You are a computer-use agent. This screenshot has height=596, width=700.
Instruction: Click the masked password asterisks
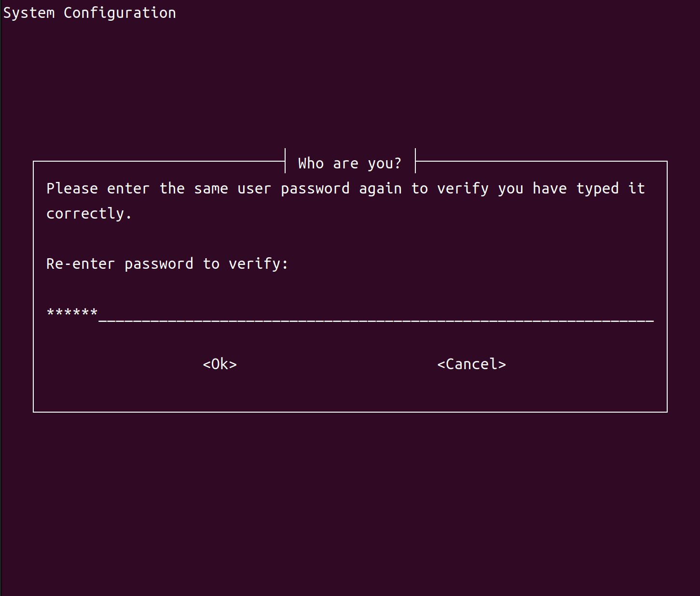[71, 312]
